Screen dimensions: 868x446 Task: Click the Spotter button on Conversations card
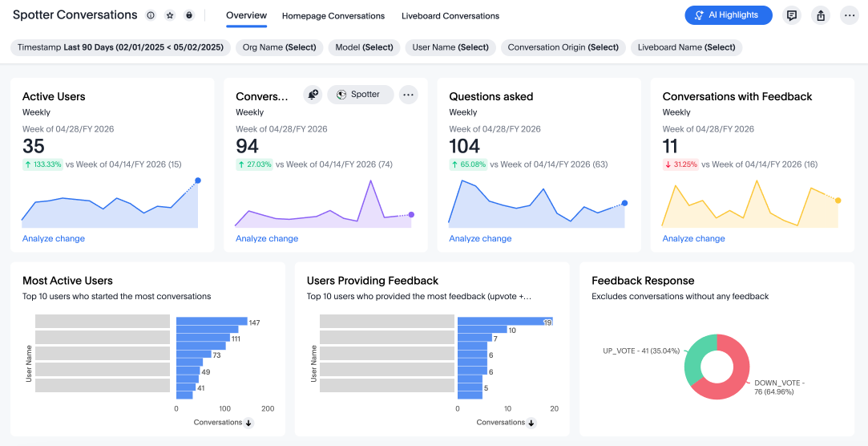pyautogui.click(x=360, y=95)
